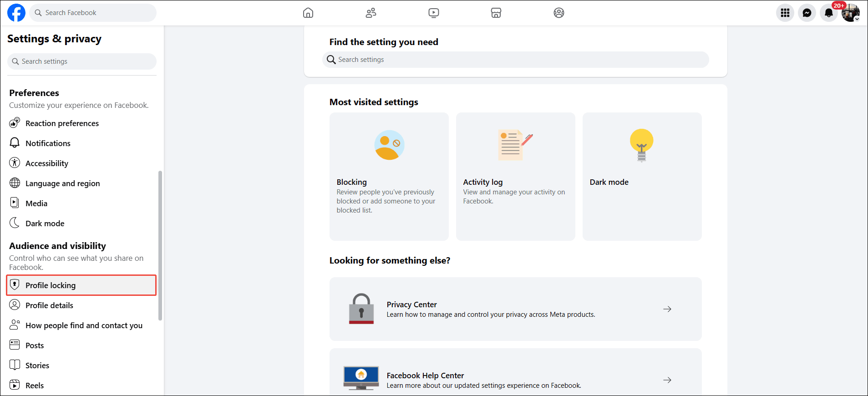Viewport: 868px width, 396px height.
Task: Open Messenger chats icon
Action: (807, 13)
